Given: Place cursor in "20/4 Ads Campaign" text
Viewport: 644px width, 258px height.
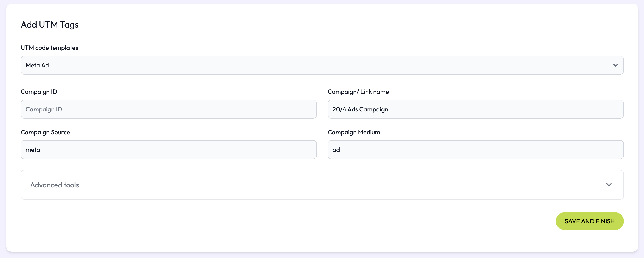Looking at the screenshot, I should (360, 109).
